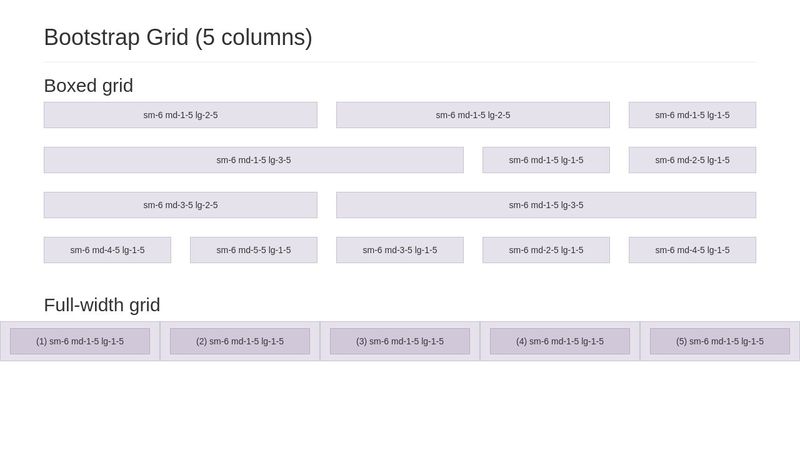This screenshot has width=800, height=450.
Task: Click the wide sm-6 md-1-5 lg-3-5 box in second row
Action: [x=254, y=160]
